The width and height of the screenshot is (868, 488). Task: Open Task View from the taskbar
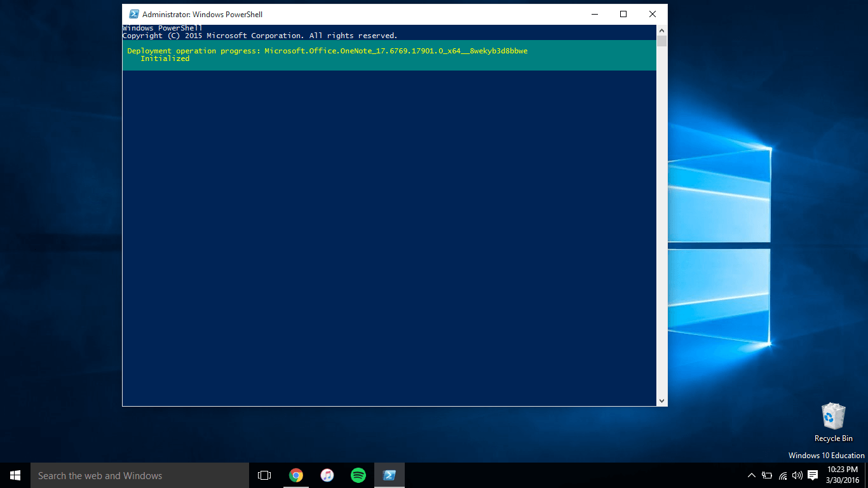click(x=264, y=475)
